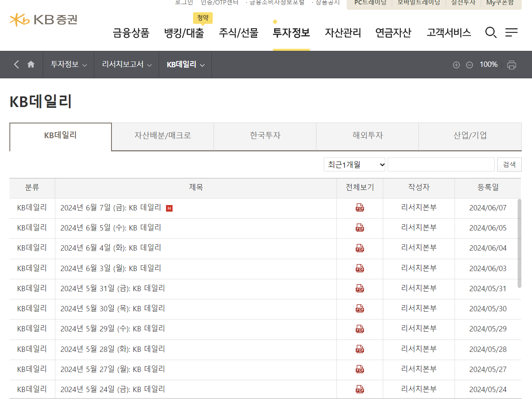Screen dimensions: 532x406
Task: Click the 청약 badge above 뱅킹/대출
Action: [x=203, y=18]
